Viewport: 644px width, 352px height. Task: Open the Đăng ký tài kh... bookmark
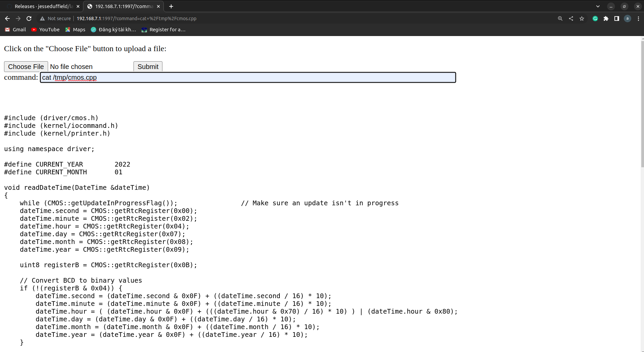(113, 30)
